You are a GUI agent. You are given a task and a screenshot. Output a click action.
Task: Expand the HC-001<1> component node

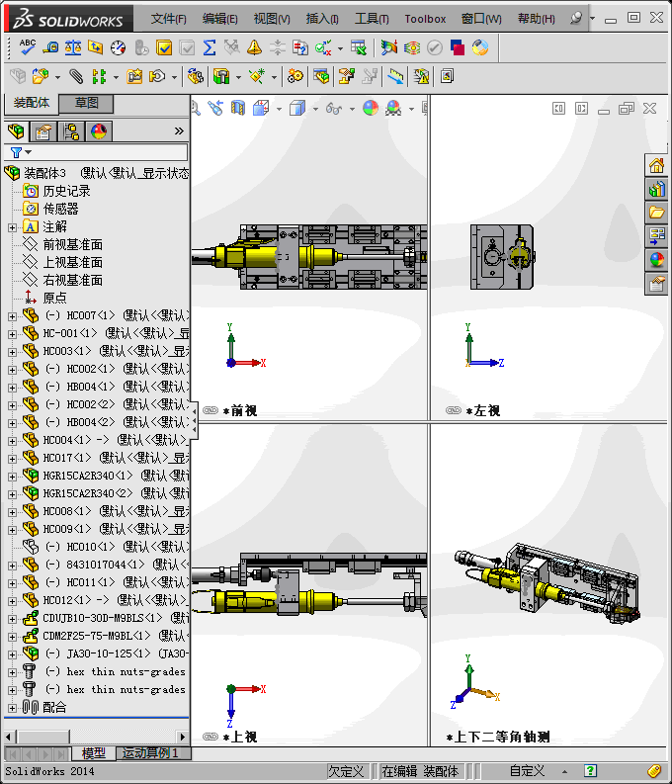coord(13,334)
